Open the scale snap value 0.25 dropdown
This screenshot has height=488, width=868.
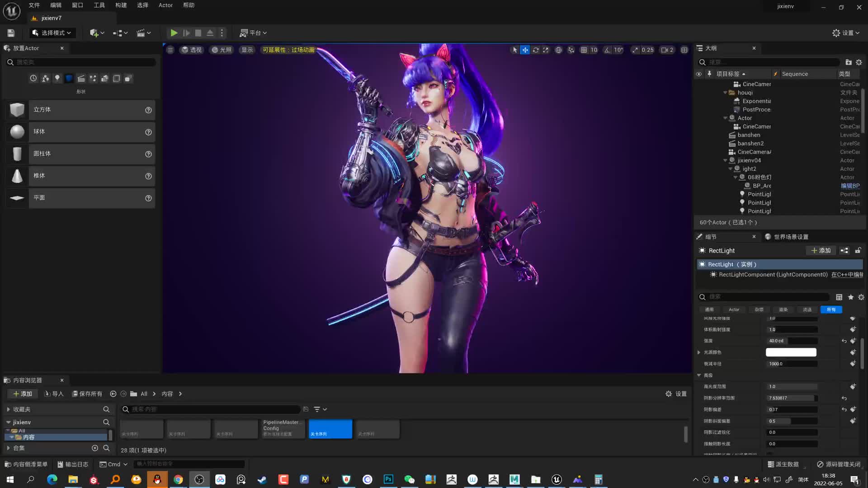click(647, 50)
